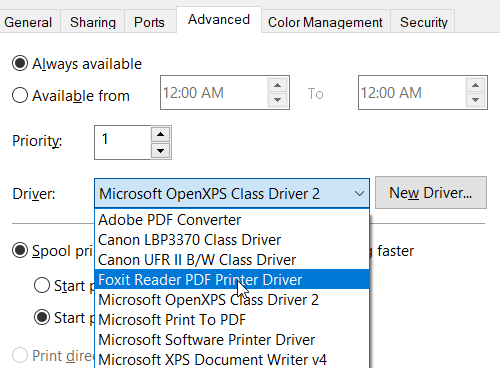
Task: Switch to the General tab
Action: (x=28, y=22)
